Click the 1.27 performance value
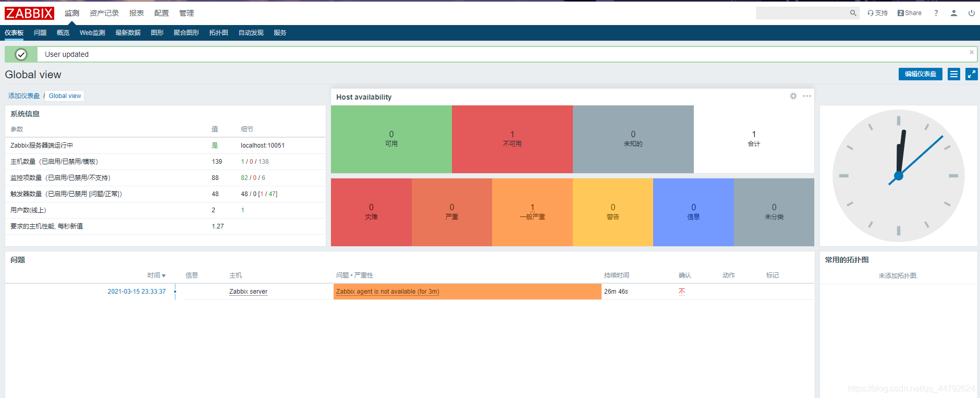Viewport: 980px width, 398px height. point(218,226)
